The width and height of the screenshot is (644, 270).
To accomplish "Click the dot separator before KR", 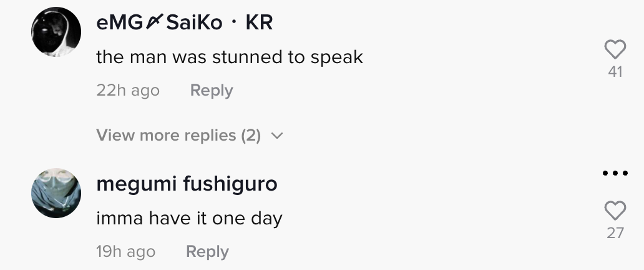I will pos(234,24).
